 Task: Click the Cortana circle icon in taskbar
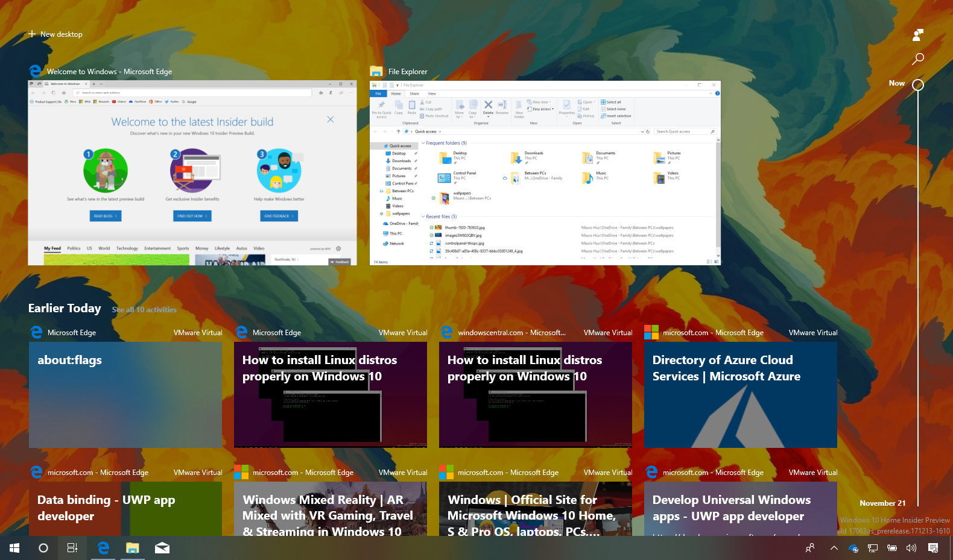pos(43,548)
